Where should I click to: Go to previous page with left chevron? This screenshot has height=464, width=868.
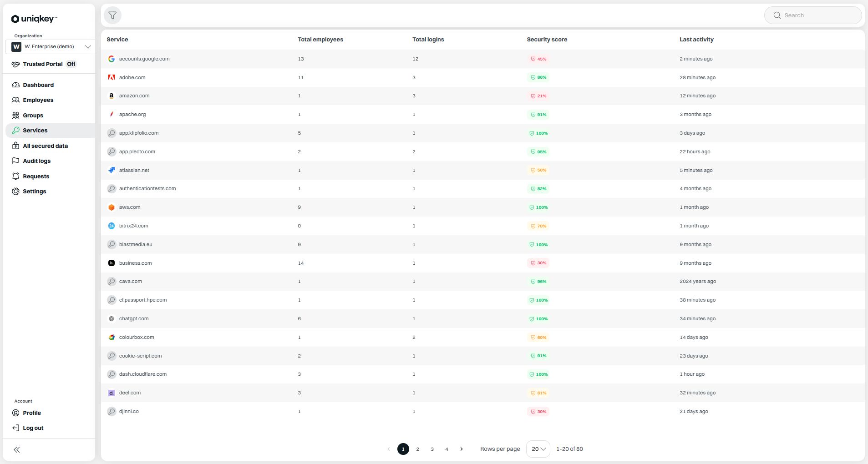click(388, 449)
